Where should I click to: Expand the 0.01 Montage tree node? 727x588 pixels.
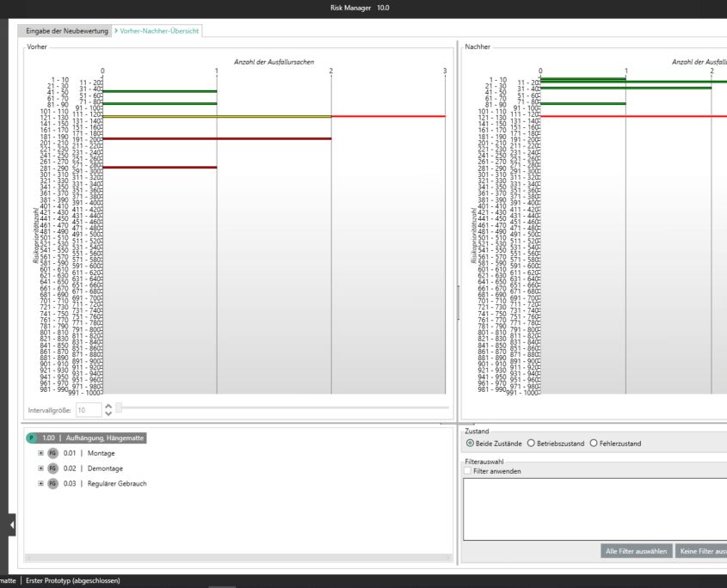(x=40, y=453)
